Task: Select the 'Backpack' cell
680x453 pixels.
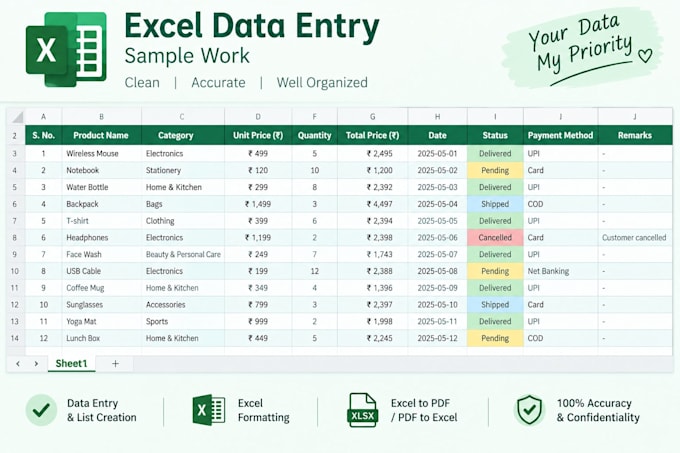Action: pos(101,204)
